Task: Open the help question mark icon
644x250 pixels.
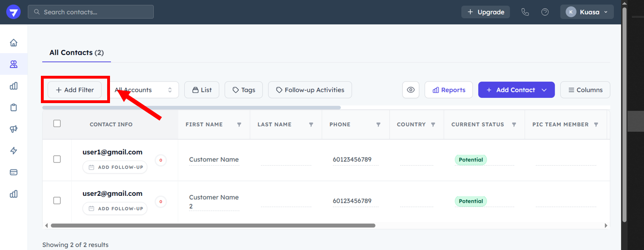Action: click(x=545, y=12)
